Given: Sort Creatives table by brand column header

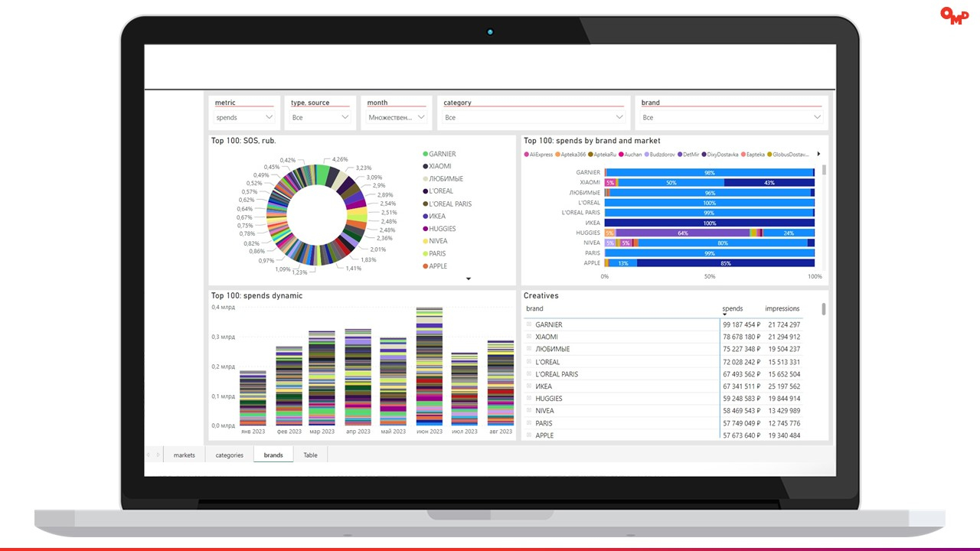Looking at the screenshot, I should pyautogui.click(x=534, y=308).
